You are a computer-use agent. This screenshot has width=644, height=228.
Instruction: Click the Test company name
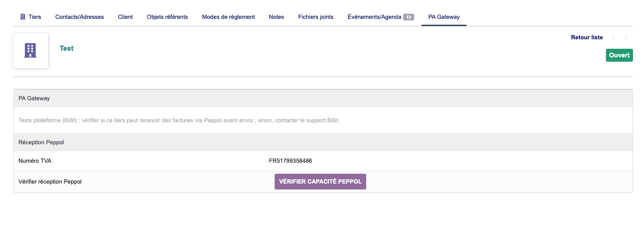point(66,48)
